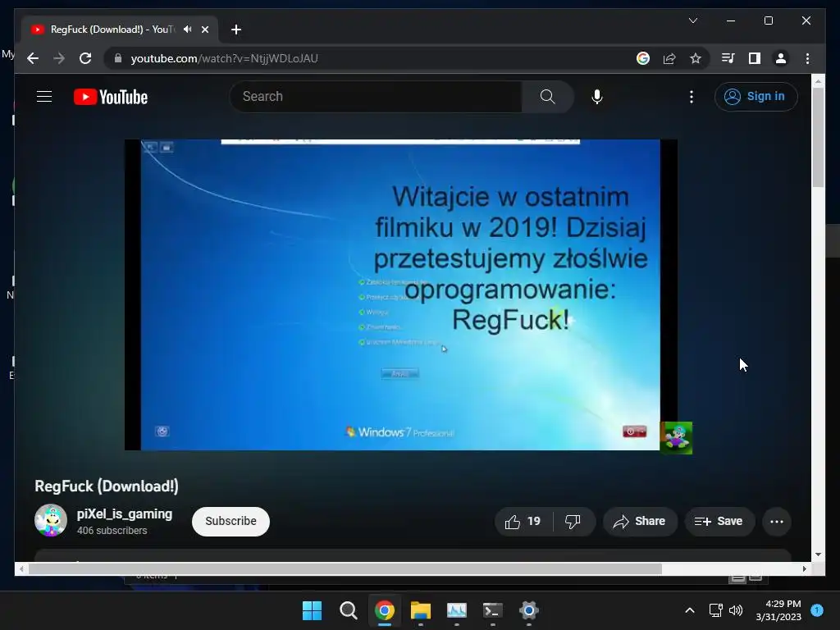Open the clock and date flyout
This screenshot has height=630, width=840.
[x=778, y=610]
